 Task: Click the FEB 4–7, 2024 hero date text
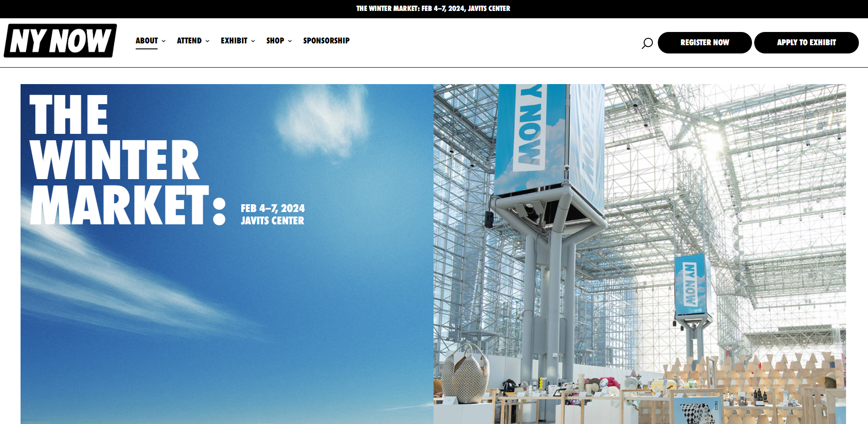pos(273,208)
